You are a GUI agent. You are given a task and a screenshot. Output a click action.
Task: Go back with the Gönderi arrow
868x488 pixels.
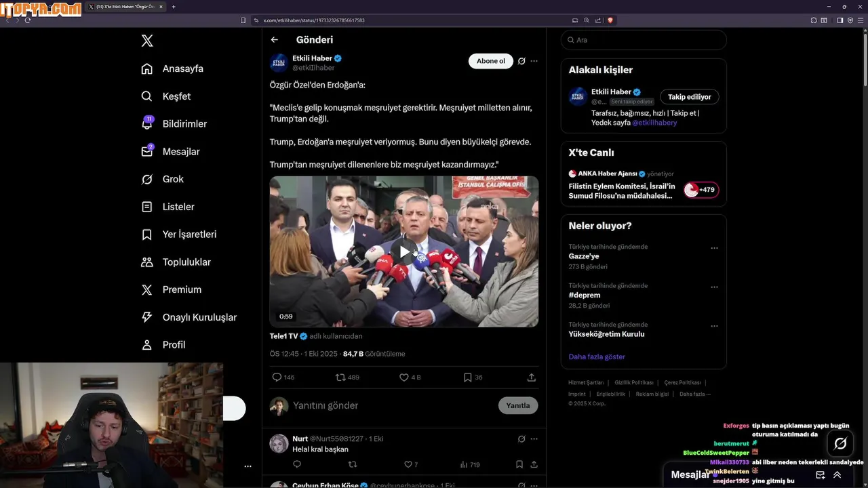tap(274, 40)
